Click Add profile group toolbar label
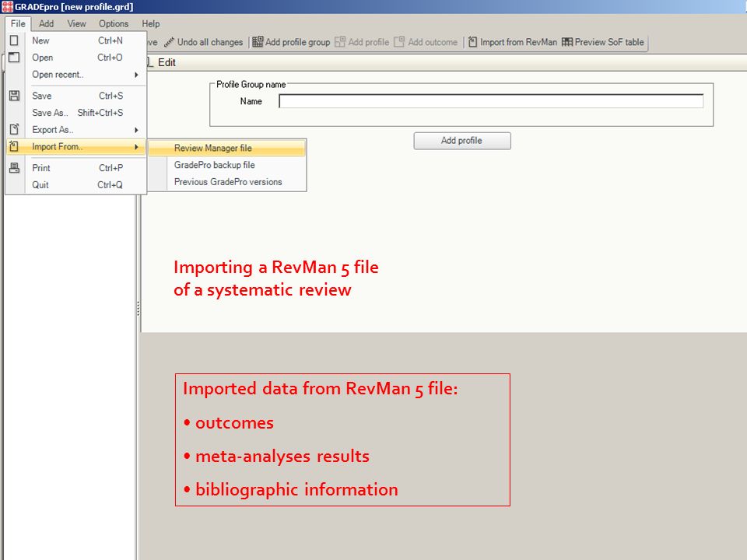Image resolution: width=747 pixels, height=560 pixels. (298, 42)
